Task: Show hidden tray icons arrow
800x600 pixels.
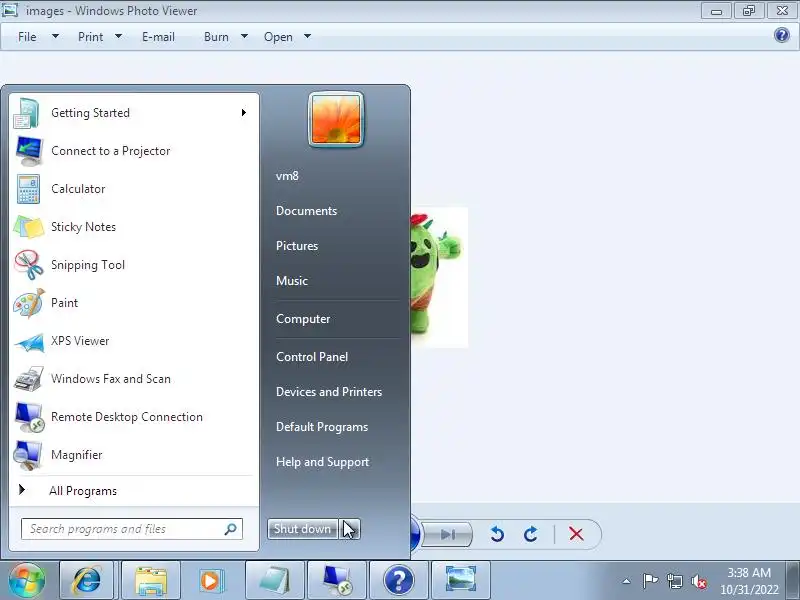Action: coord(627,581)
